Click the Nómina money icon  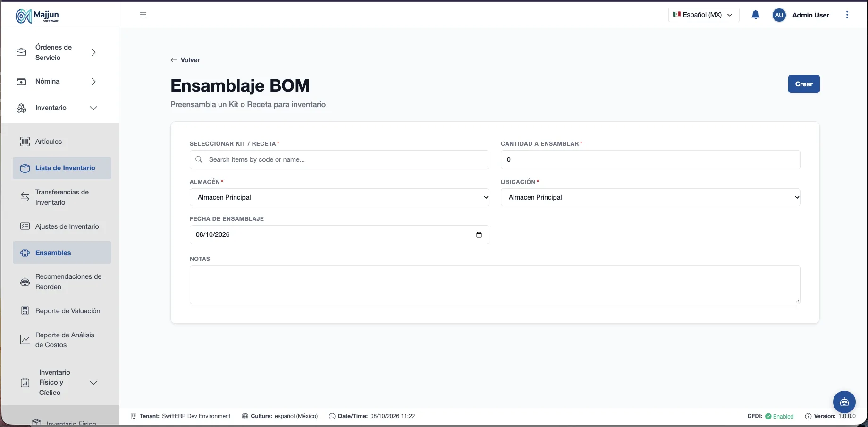tap(21, 82)
